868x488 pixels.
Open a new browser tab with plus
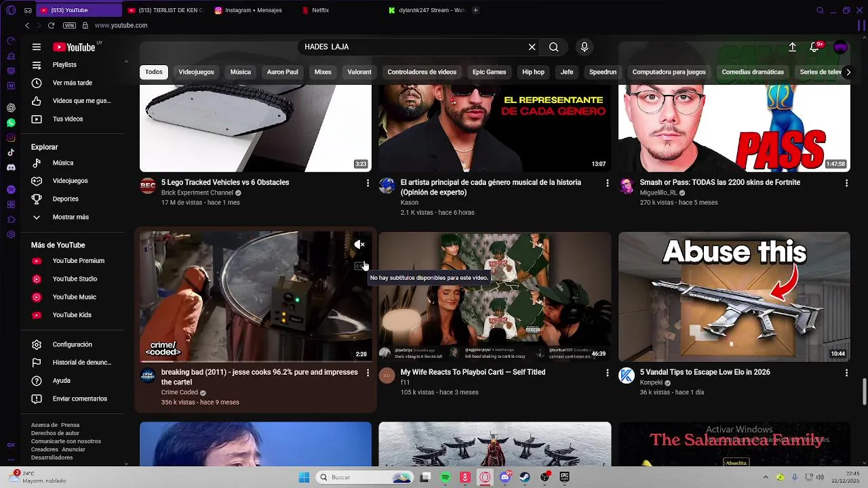pyautogui.click(x=475, y=10)
